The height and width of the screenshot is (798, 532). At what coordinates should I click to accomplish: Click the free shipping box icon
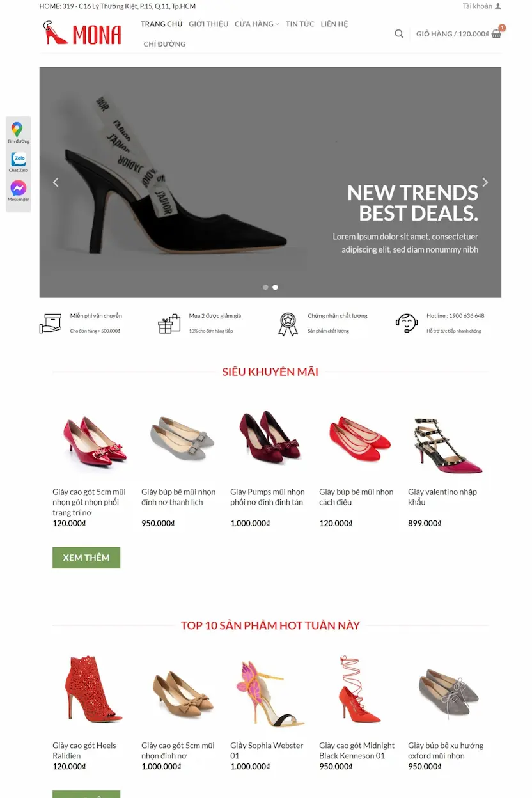(x=51, y=324)
